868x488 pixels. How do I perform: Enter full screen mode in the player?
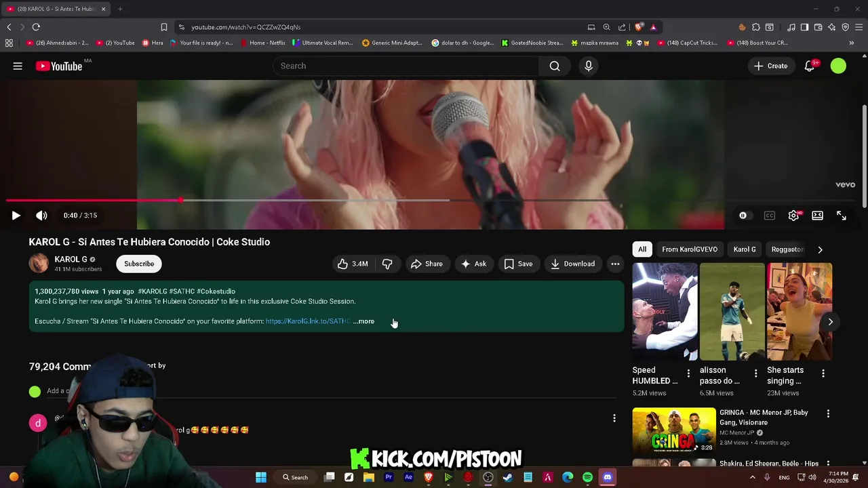point(842,216)
